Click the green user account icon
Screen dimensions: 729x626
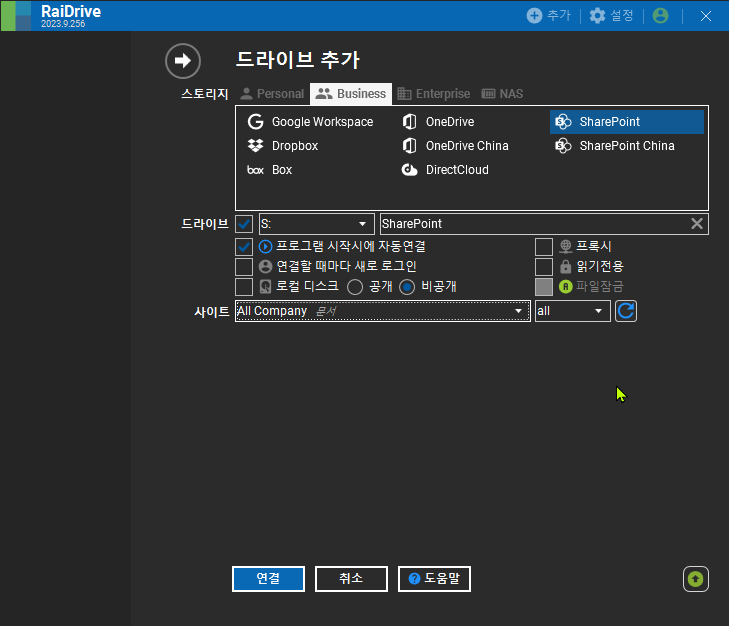(660, 15)
